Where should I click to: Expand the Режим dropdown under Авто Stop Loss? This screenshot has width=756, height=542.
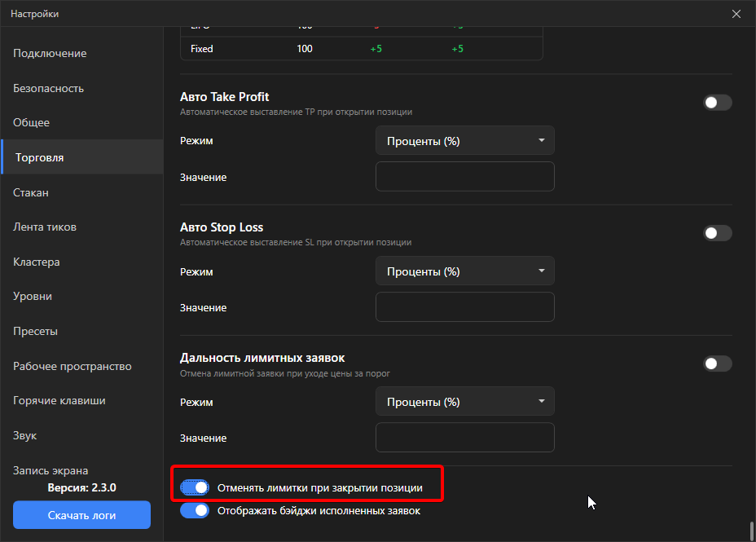click(465, 271)
